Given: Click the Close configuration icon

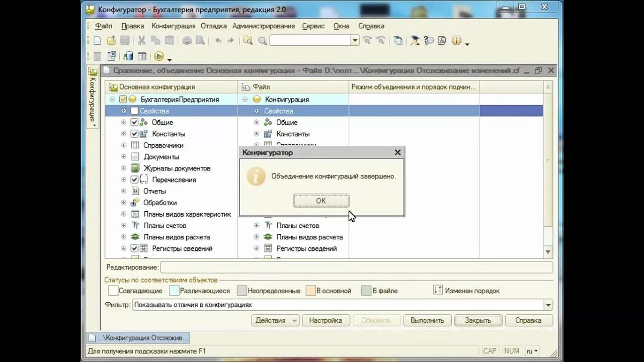Looking at the screenshot, I should (112, 56).
